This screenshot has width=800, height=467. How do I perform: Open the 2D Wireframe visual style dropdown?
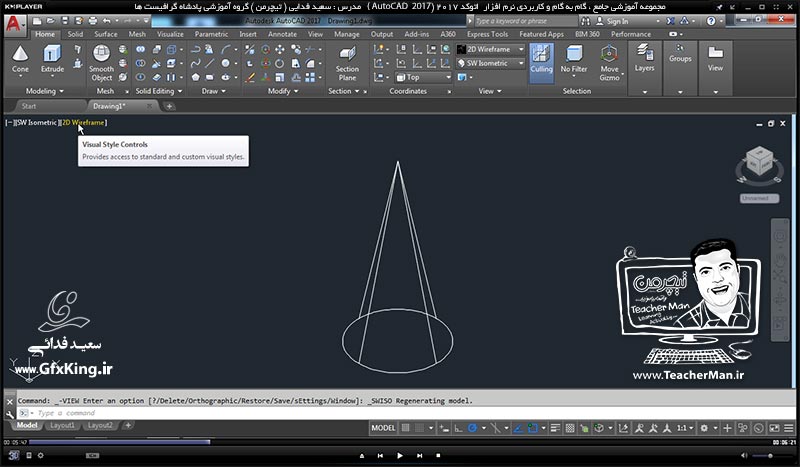click(x=491, y=49)
